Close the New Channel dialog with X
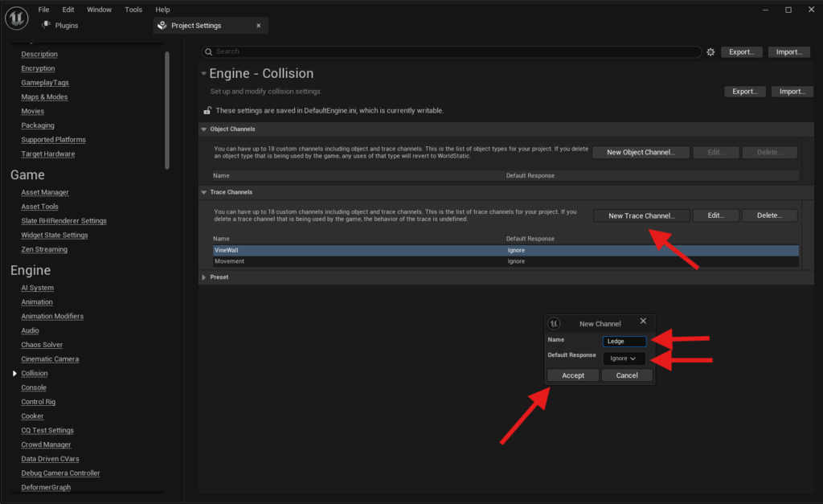Image resolution: width=823 pixels, height=504 pixels. pyautogui.click(x=643, y=322)
